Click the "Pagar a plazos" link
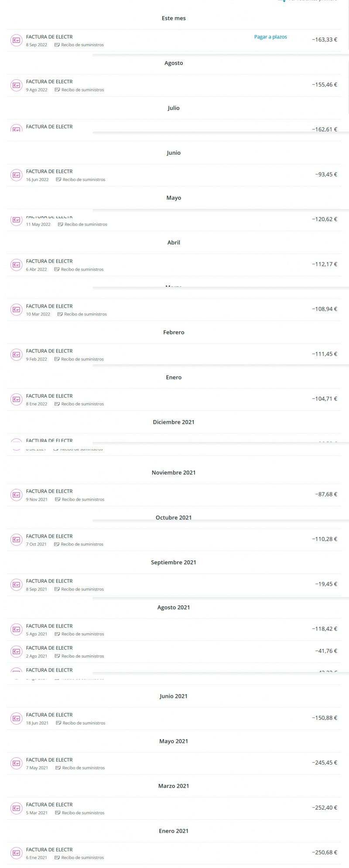The image size is (349, 868). (270, 37)
